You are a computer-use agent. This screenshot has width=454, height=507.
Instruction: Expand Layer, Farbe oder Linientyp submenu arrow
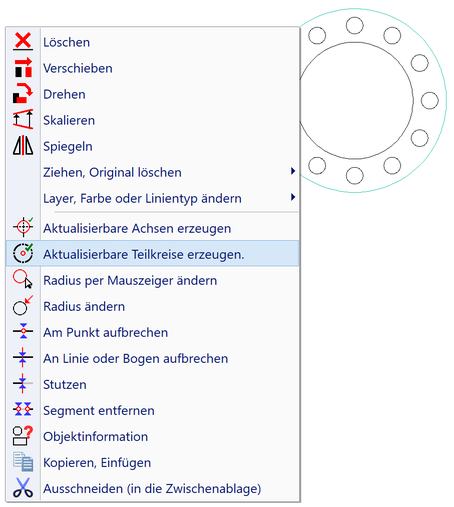(x=293, y=197)
